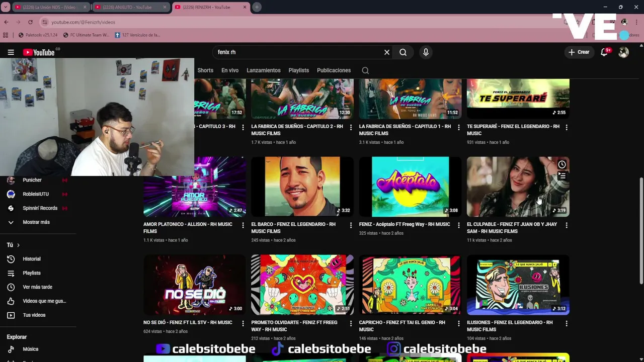Start voice search with the microphone
This screenshot has height=362, width=644.
point(426,52)
